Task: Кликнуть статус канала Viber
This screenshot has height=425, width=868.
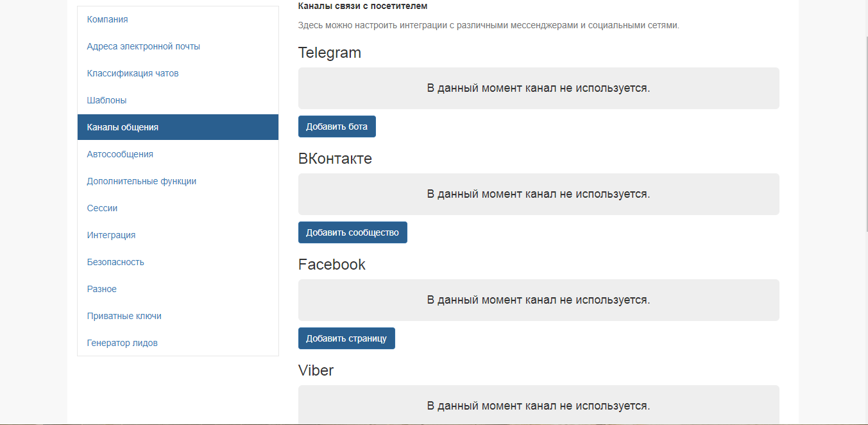Action: [538, 406]
